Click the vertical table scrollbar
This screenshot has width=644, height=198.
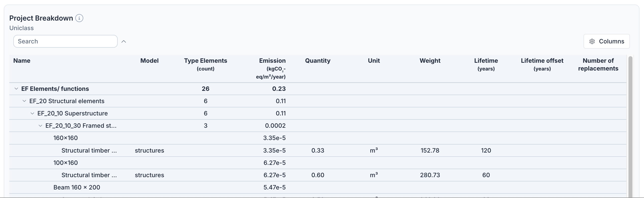coord(630,127)
